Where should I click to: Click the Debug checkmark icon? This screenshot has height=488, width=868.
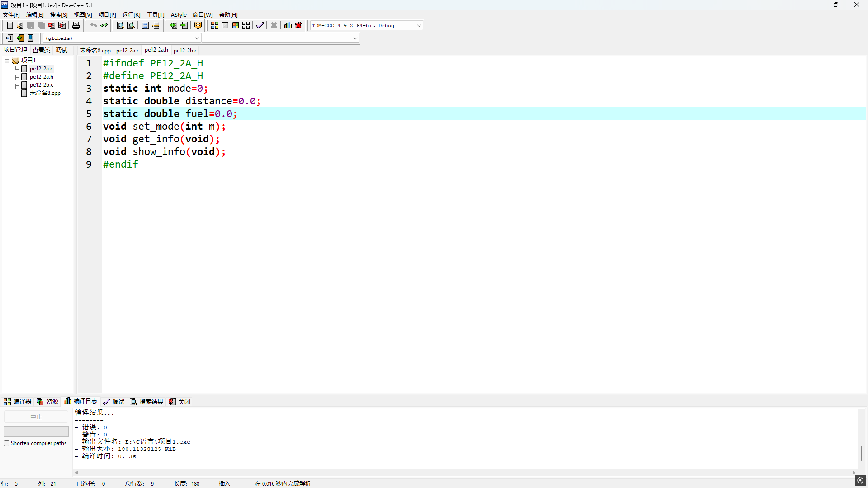(x=259, y=25)
